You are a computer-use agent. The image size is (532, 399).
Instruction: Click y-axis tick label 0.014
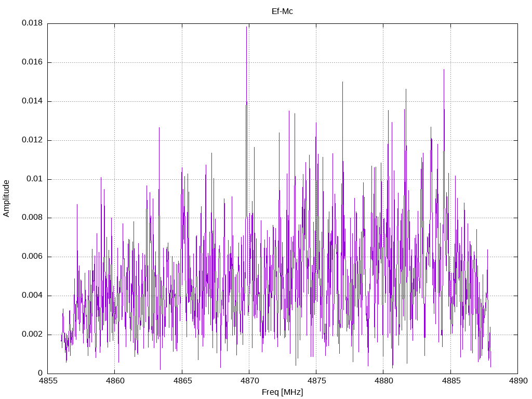(32, 101)
